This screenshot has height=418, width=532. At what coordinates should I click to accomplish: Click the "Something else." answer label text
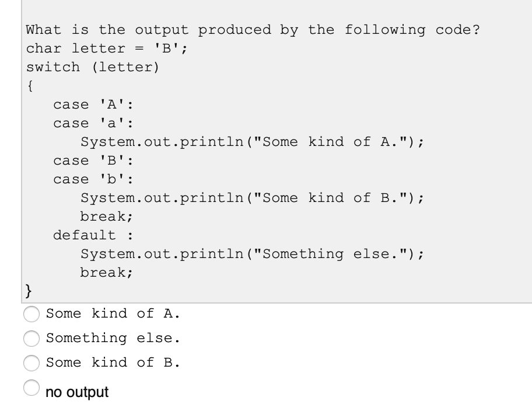pyautogui.click(x=113, y=338)
